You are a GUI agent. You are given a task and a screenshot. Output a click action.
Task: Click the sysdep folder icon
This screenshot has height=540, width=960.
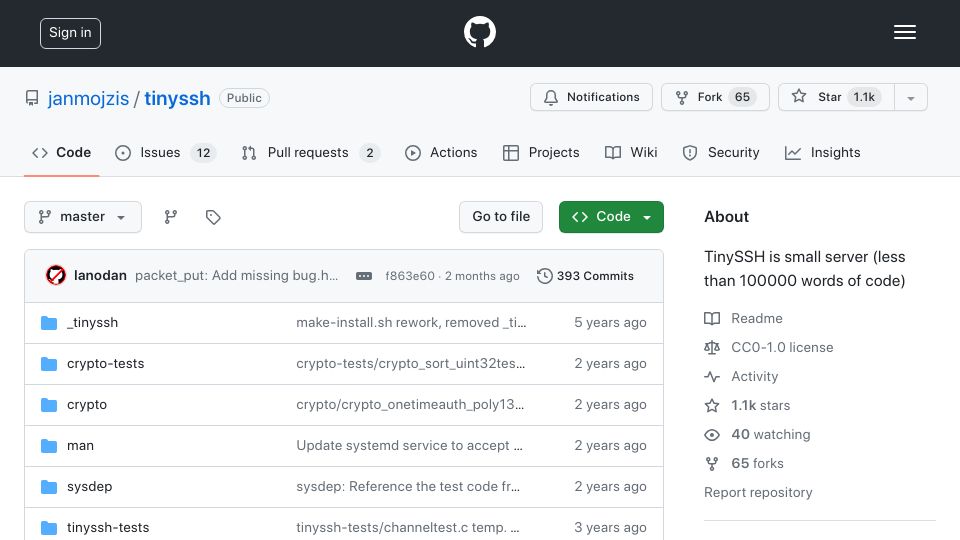[x=49, y=487]
